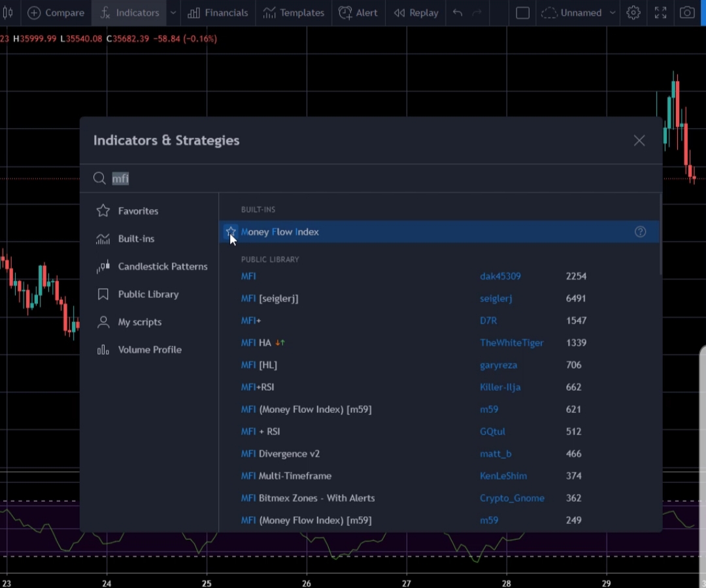Open the Financials toolbar item
This screenshot has width=706, height=588.
pyautogui.click(x=218, y=12)
